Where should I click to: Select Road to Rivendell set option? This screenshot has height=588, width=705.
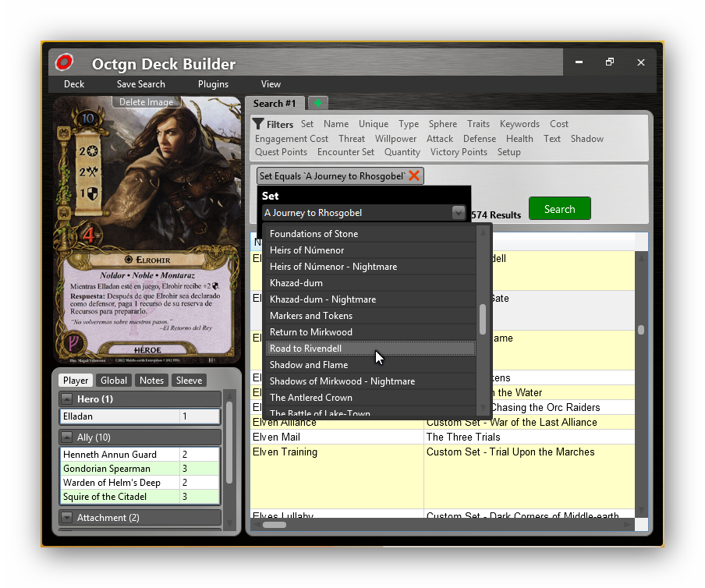370,349
